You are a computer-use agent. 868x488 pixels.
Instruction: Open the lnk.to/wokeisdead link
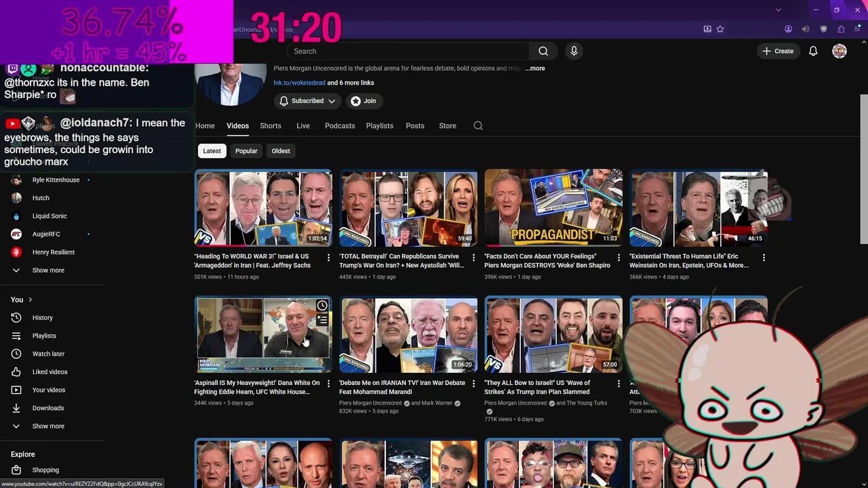299,83
